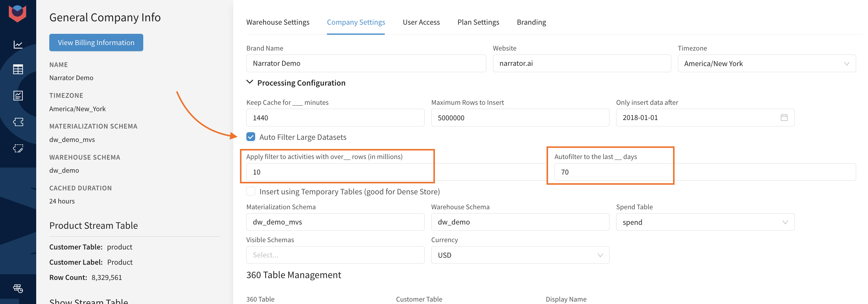
Task: Click the Only insert data after date field
Action: [x=705, y=117]
